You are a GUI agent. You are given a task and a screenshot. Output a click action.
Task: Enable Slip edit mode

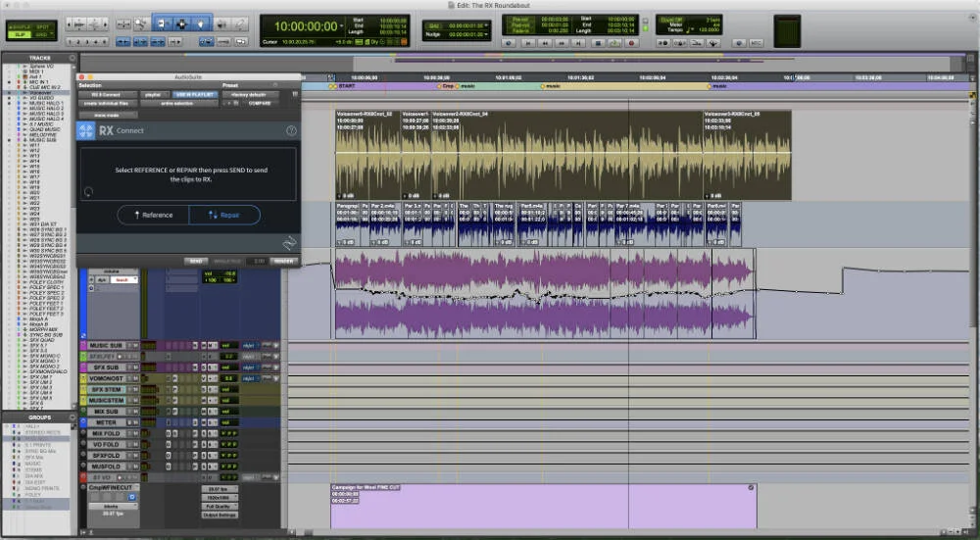pyautogui.click(x=20, y=34)
